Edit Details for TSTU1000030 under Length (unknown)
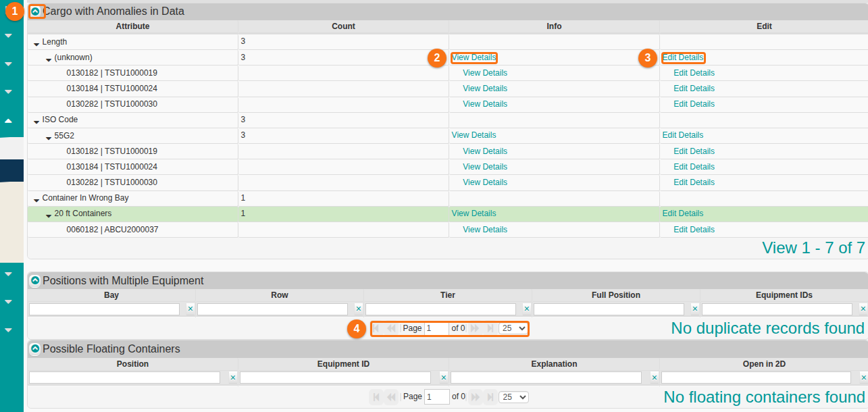868x412 pixels. click(694, 104)
